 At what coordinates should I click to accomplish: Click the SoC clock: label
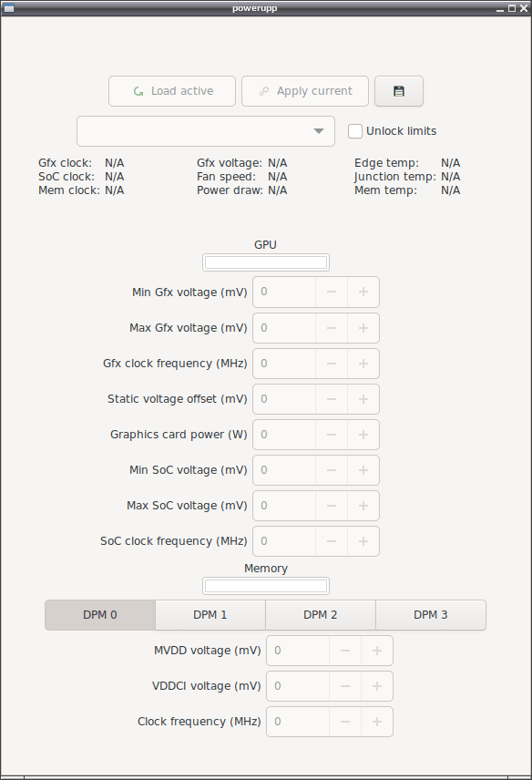point(66,177)
